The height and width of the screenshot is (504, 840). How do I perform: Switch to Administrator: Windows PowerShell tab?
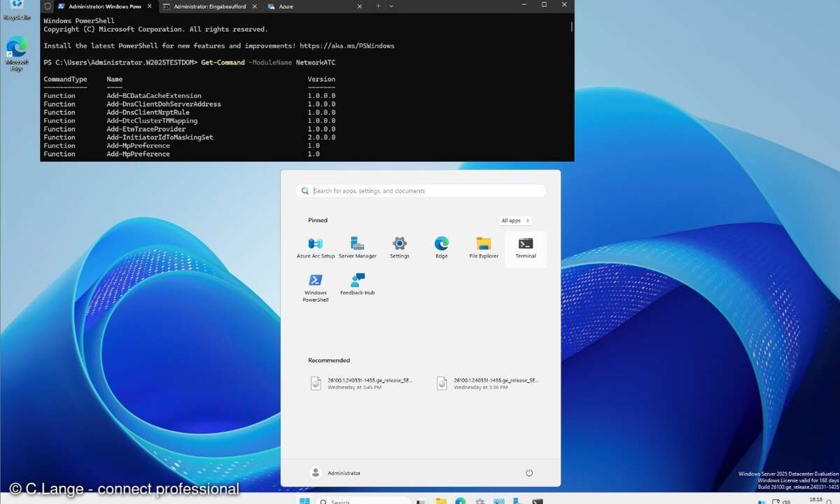[x=105, y=6]
